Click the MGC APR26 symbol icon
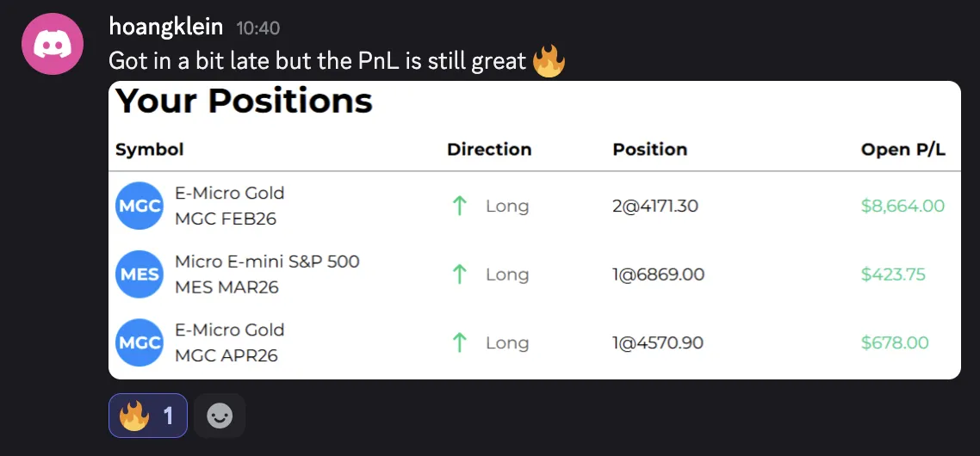The height and width of the screenshot is (456, 980). click(x=140, y=342)
